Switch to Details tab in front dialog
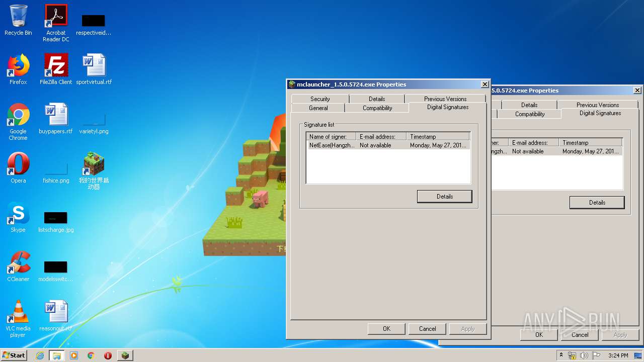The width and height of the screenshot is (644, 362). coord(377,99)
